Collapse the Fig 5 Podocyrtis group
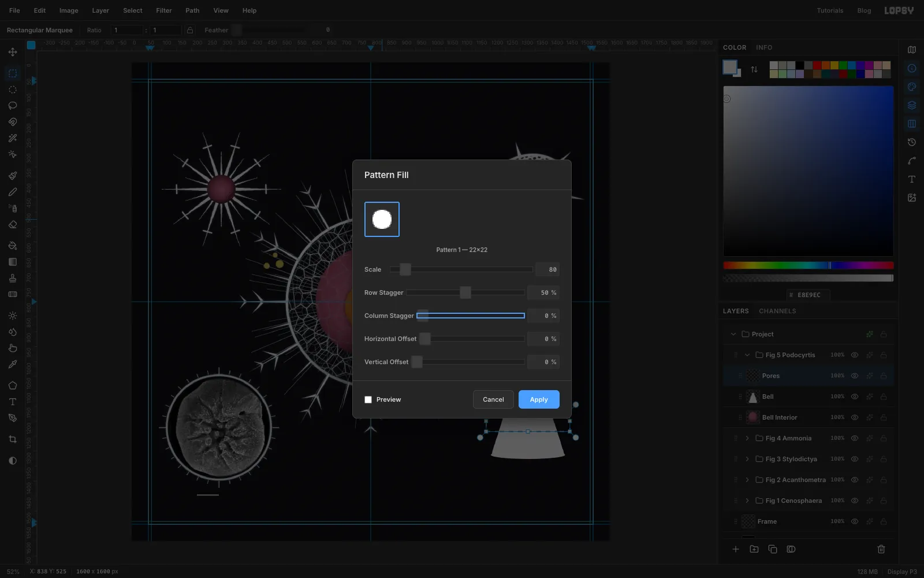The width and height of the screenshot is (924, 578). [747, 355]
